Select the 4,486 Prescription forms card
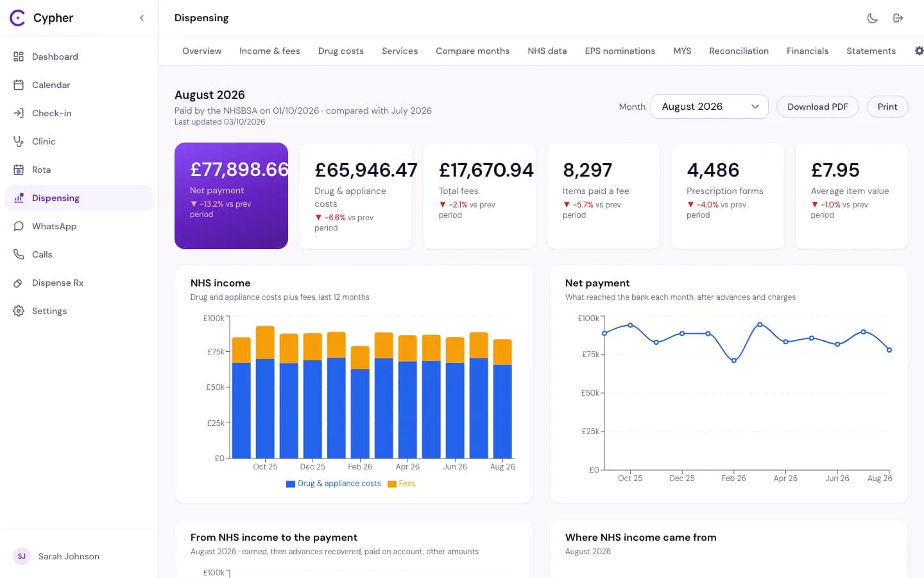Viewport: 924px width, 578px height. tap(728, 196)
